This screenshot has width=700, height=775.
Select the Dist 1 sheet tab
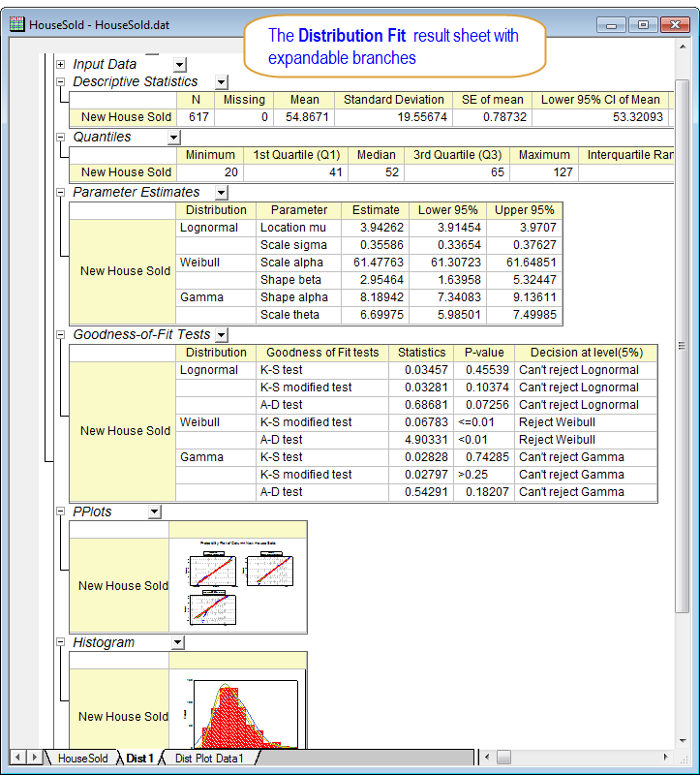(x=139, y=759)
